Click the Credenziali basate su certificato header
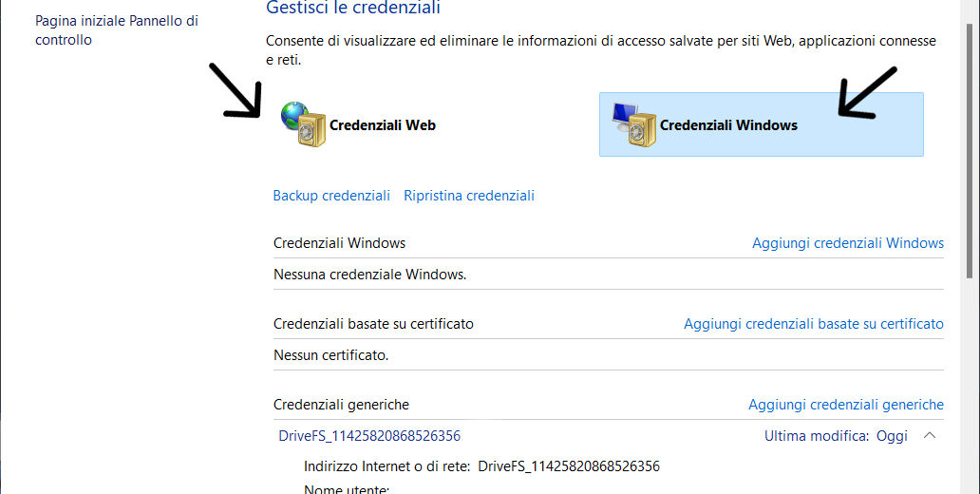 click(x=373, y=324)
